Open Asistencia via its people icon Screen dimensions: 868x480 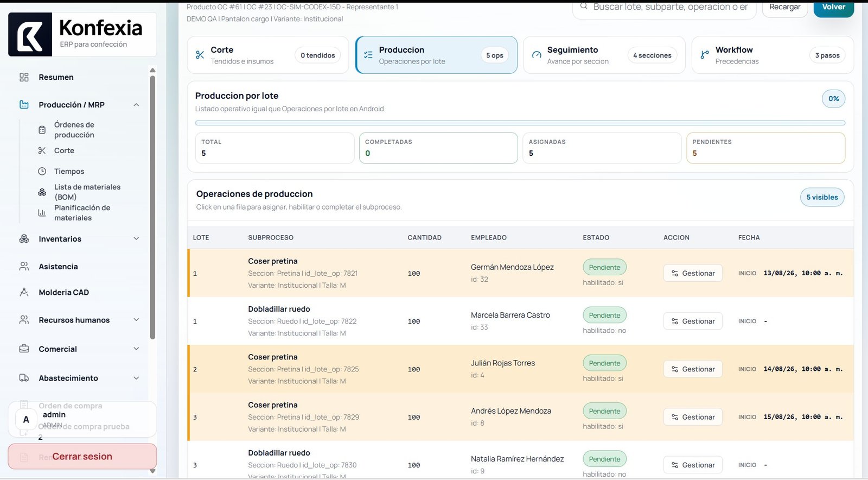[x=24, y=267]
